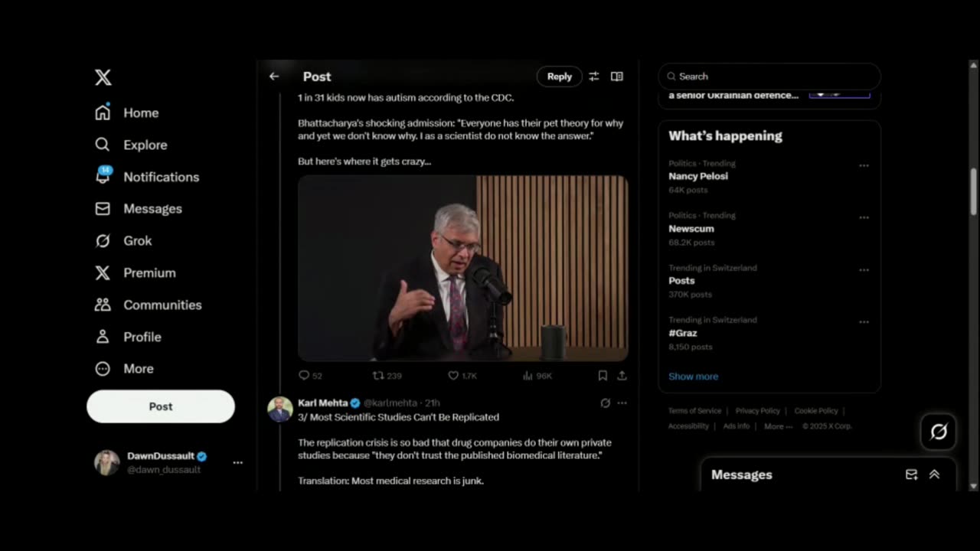Image resolution: width=980 pixels, height=551 pixels.
Task: Compose a new message in Messages drawer
Action: tap(911, 474)
